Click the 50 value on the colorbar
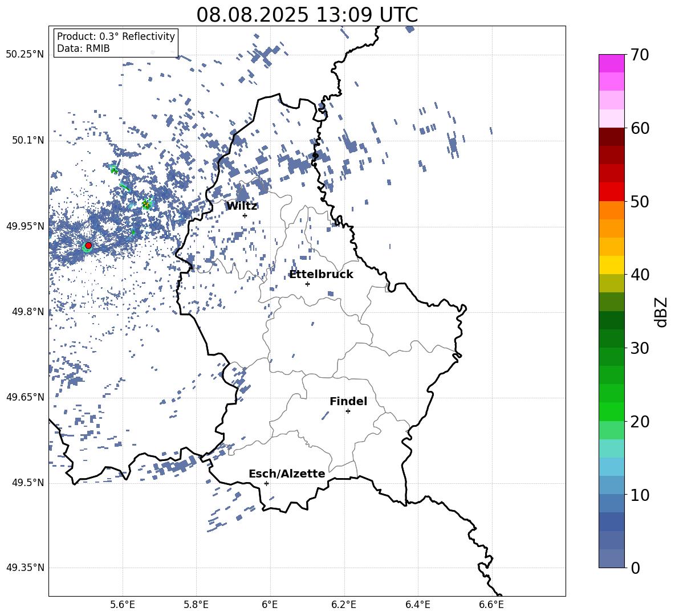This screenshot has height=616, width=675. [x=640, y=201]
